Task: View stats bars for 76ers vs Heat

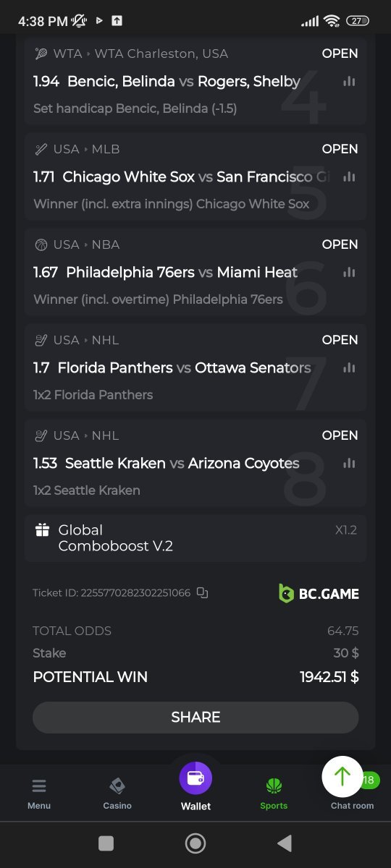Action: (349, 273)
